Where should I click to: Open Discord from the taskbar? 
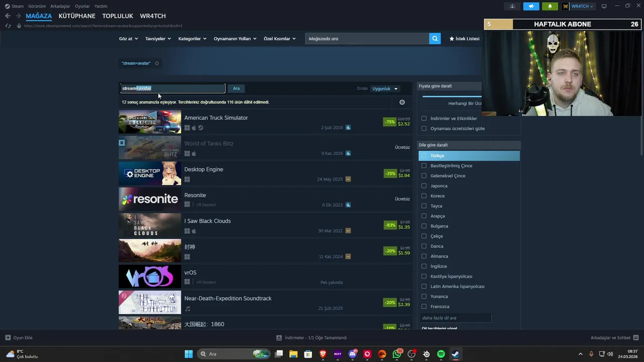point(353,354)
